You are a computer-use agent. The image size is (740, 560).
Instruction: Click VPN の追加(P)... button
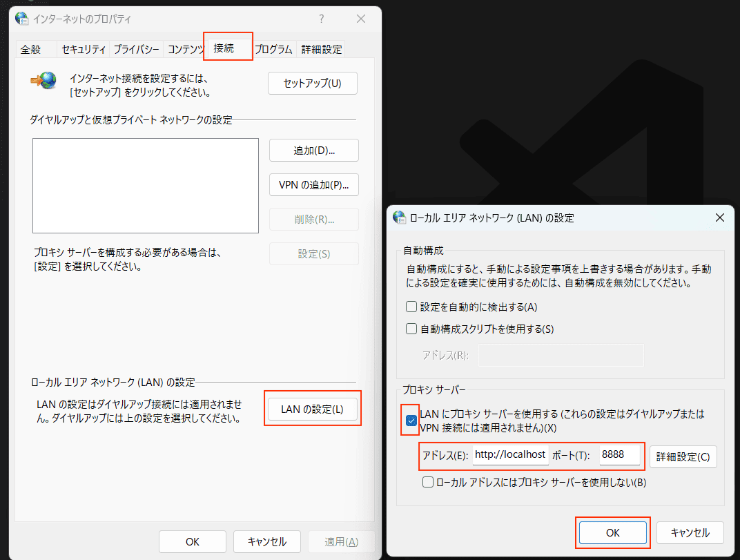click(x=314, y=184)
